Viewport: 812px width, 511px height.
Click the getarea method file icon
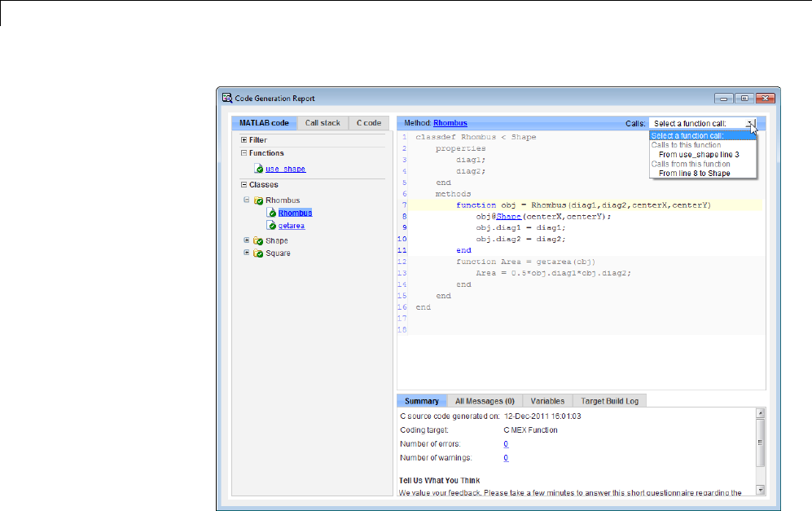(x=271, y=226)
